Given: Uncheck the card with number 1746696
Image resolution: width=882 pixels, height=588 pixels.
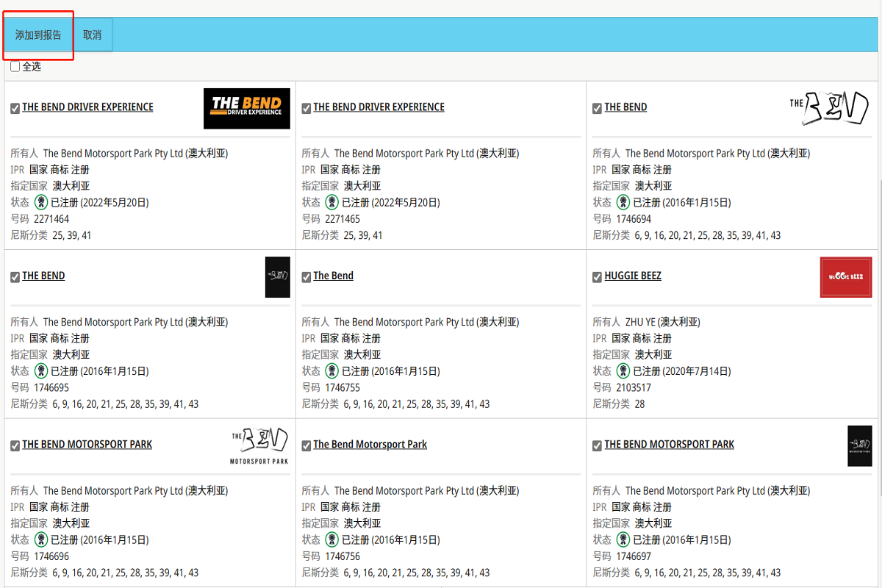Looking at the screenshot, I should click(15, 446).
